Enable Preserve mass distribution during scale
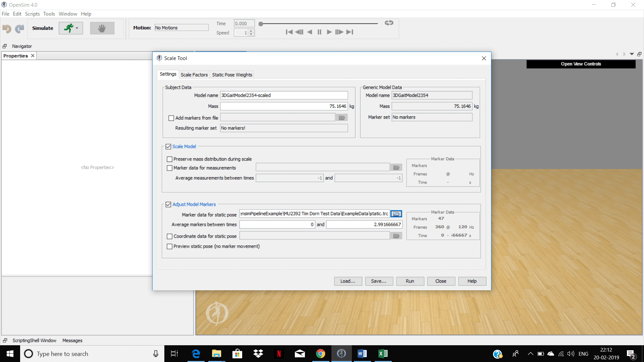 169,159
